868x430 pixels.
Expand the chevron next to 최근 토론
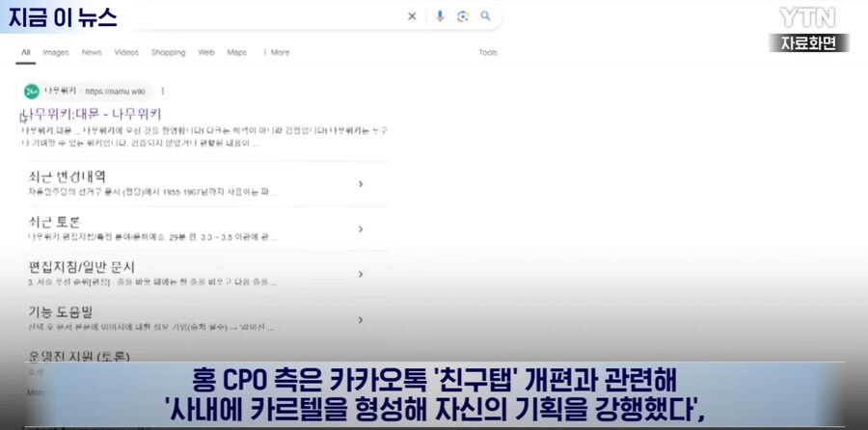[x=360, y=228]
